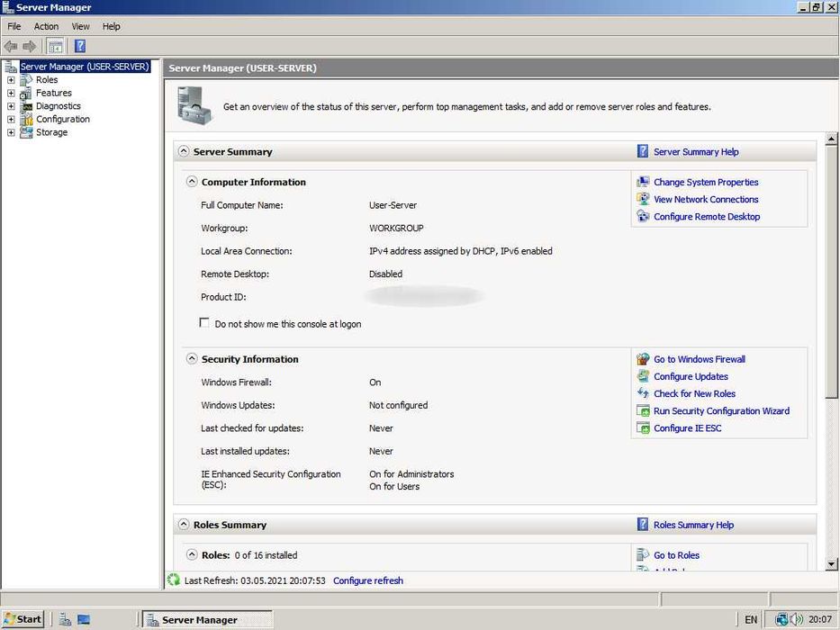The width and height of the screenshot is (840, 630).
Task: Open the Server Summary Help link
Action: [696, 152]
